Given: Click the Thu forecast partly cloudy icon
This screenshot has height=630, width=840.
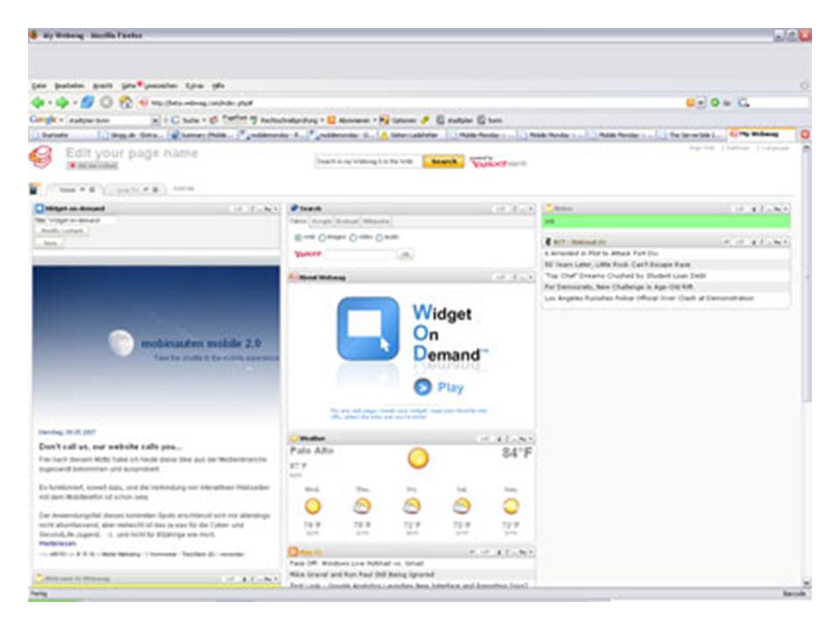Looking at the screenshot, I should [361, 507].
